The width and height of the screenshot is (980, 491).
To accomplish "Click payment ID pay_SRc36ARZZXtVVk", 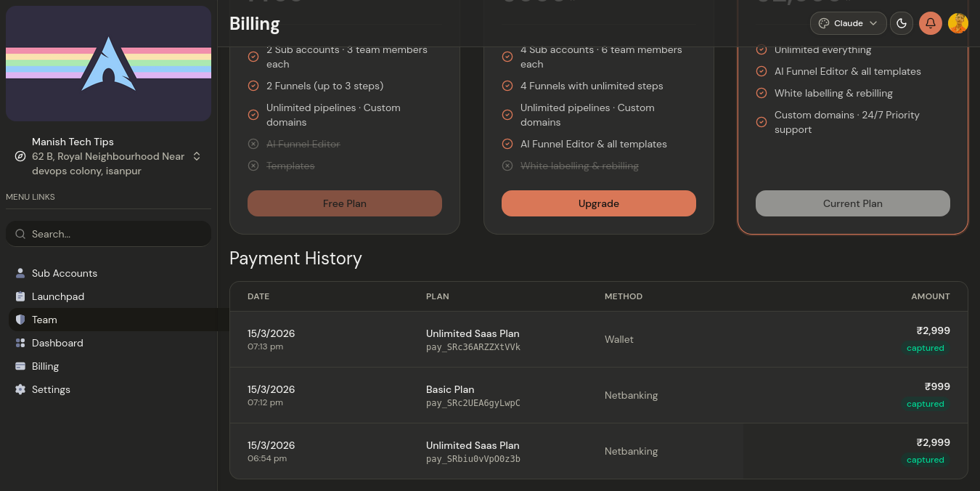I will click(473, 347).
